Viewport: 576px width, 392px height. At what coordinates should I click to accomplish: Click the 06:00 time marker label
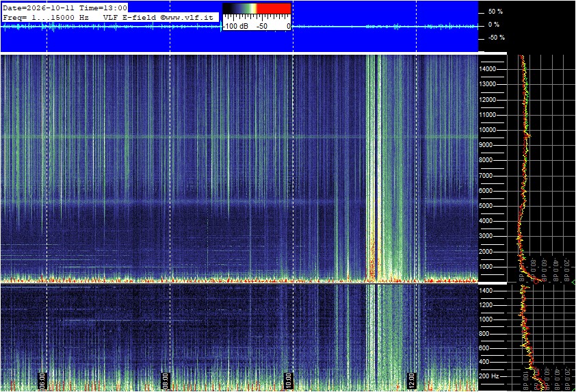(42, 381)
